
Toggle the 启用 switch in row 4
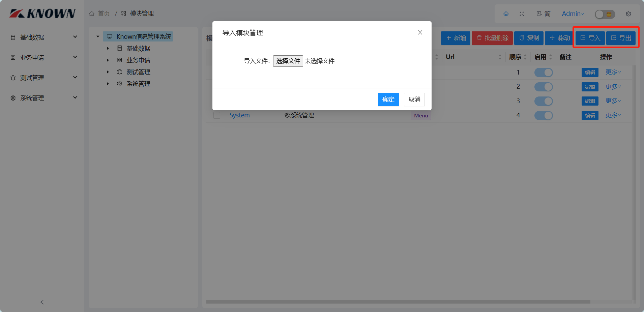coord(544,115)
